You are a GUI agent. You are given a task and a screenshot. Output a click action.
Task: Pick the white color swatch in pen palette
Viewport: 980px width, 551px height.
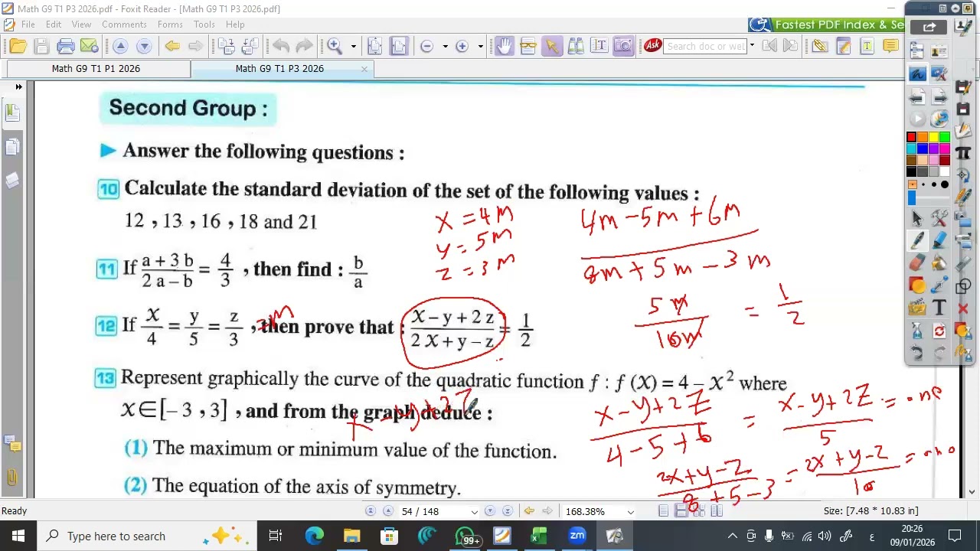tap(945, 171)
